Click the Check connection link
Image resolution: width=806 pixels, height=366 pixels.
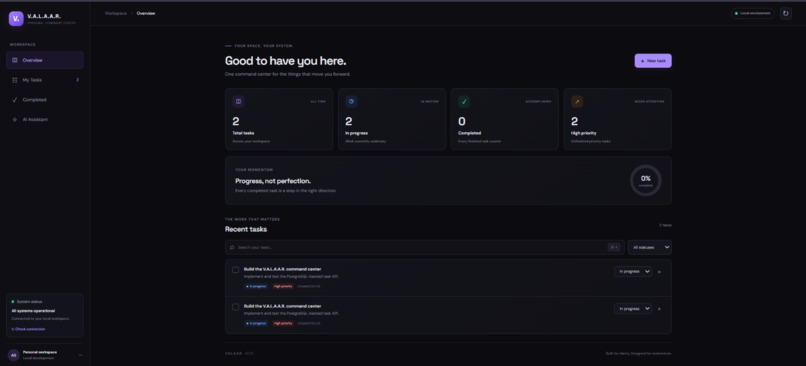(x=28, y=329)
